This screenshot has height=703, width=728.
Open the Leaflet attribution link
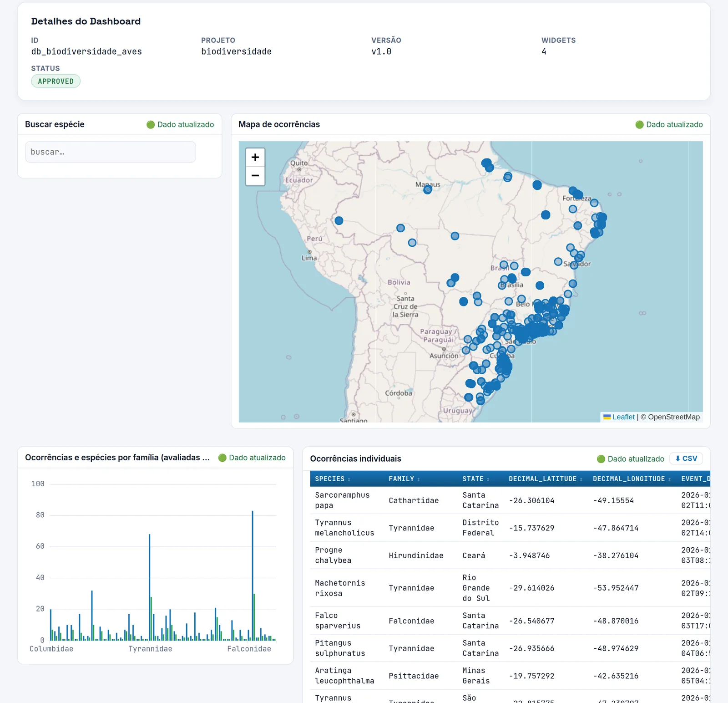click(623, 417)
